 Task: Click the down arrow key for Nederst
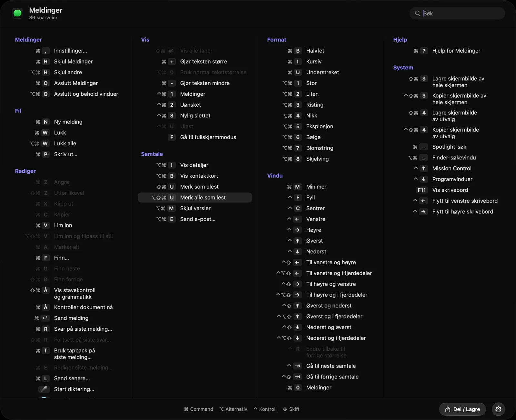297,251
